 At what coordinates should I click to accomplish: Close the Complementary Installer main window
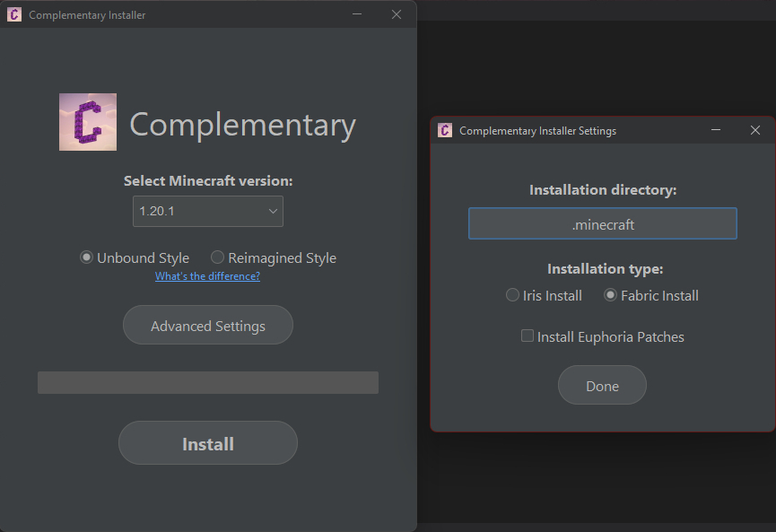(397, 14)
